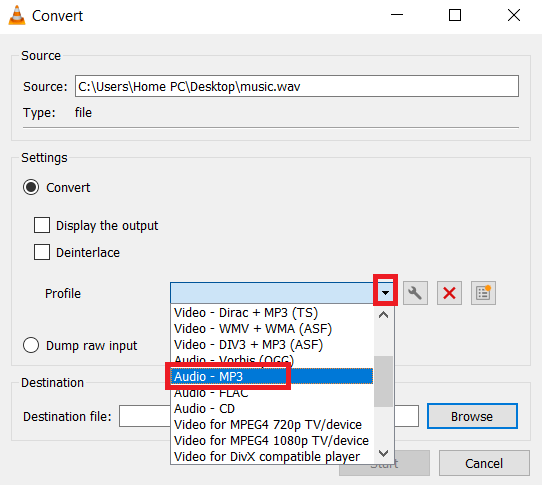
Task: Click the profile list scrollbar thumb
Action: (x=383, y=381)
